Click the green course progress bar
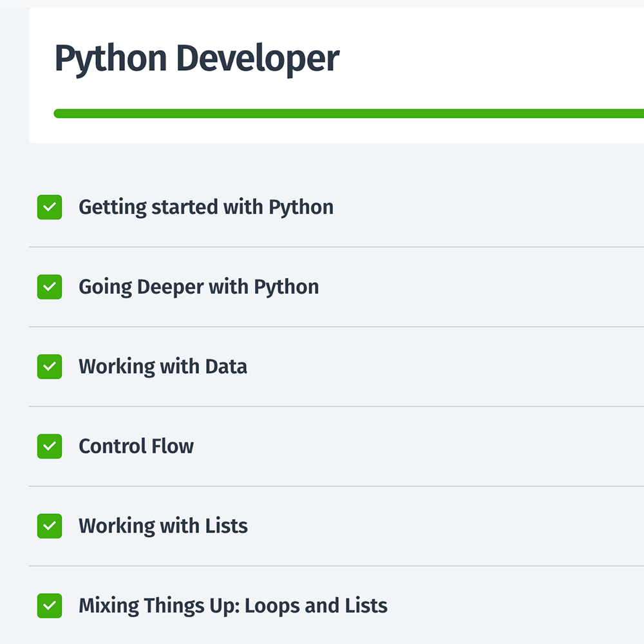The width and height of the screenshot is (644, 644). click(x=348, y=114)
